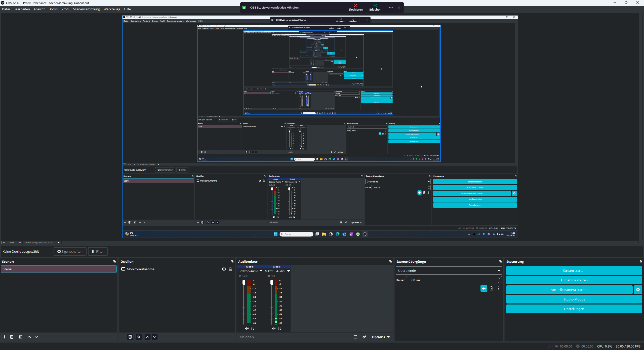Switch audio mixer layout icon
This screenshot has width=644, height=350.
[355, 337]
